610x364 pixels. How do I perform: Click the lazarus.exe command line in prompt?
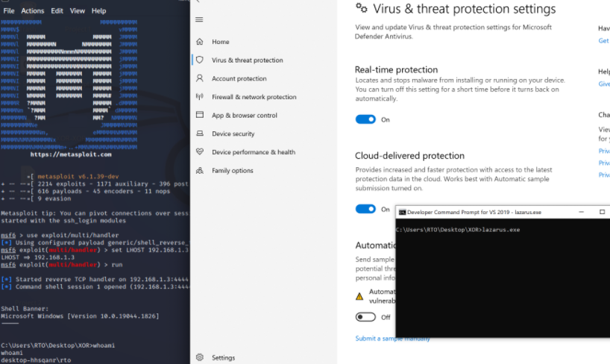click(x=458, y=230)
